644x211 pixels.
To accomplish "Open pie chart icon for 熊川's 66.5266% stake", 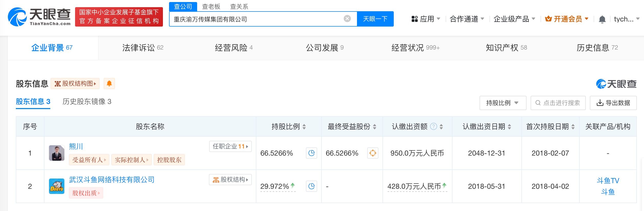I will click(311, 153).
